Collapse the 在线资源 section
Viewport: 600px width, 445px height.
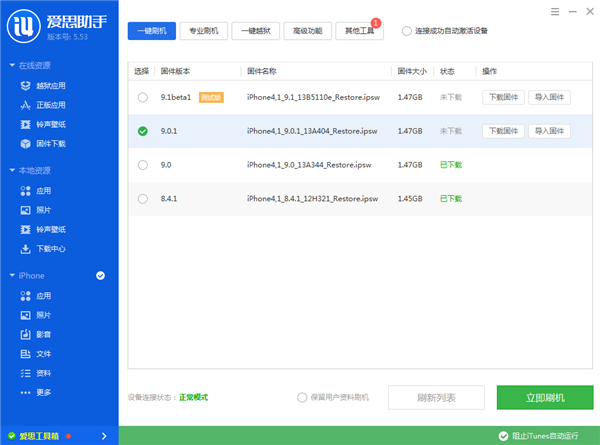tap(12, 65)
